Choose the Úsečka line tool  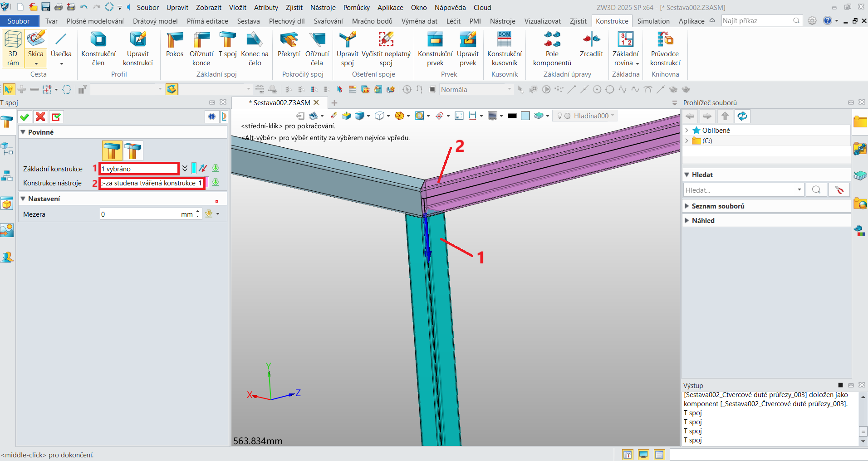pyautogui.click(x=61, y=49)
